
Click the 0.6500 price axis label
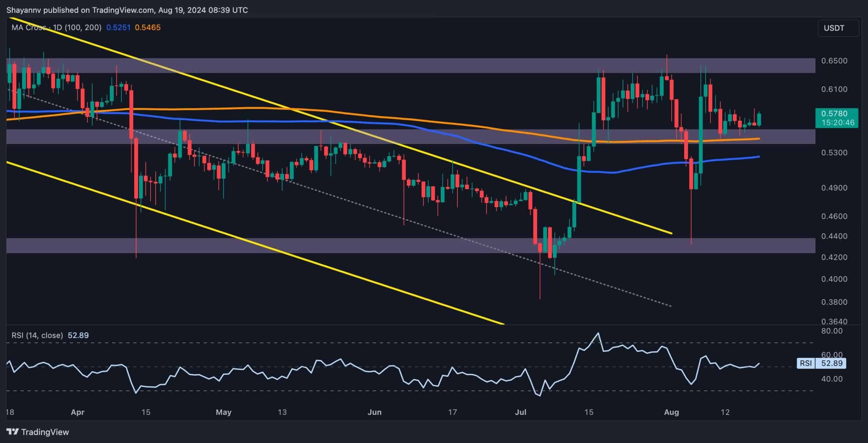tap(834, 61)
